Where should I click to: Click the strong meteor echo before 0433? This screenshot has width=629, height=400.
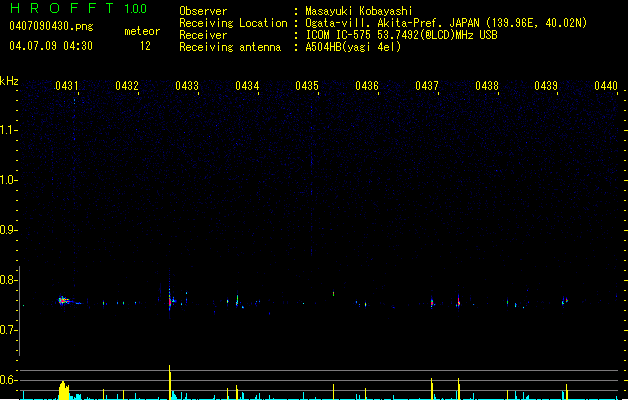(x=170, y=300)
